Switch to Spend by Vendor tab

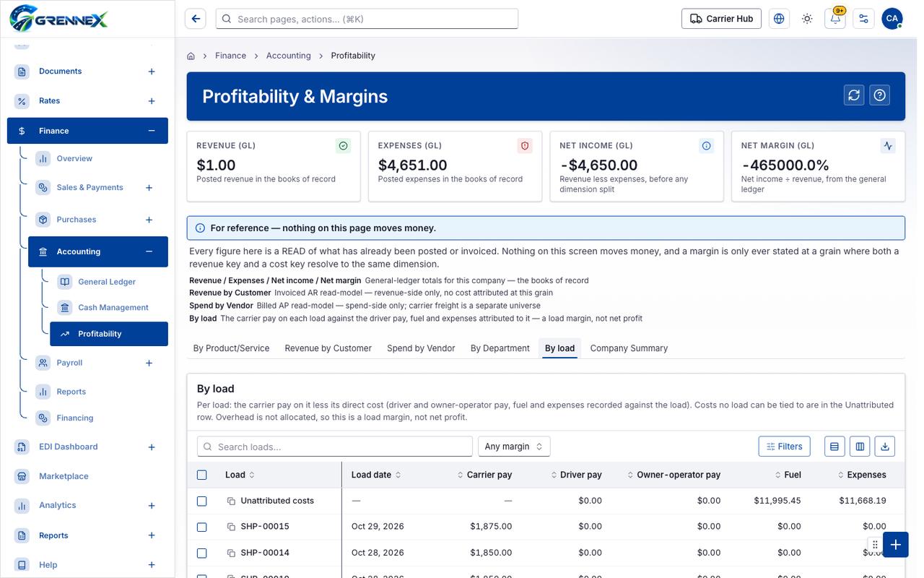[421, 348]
